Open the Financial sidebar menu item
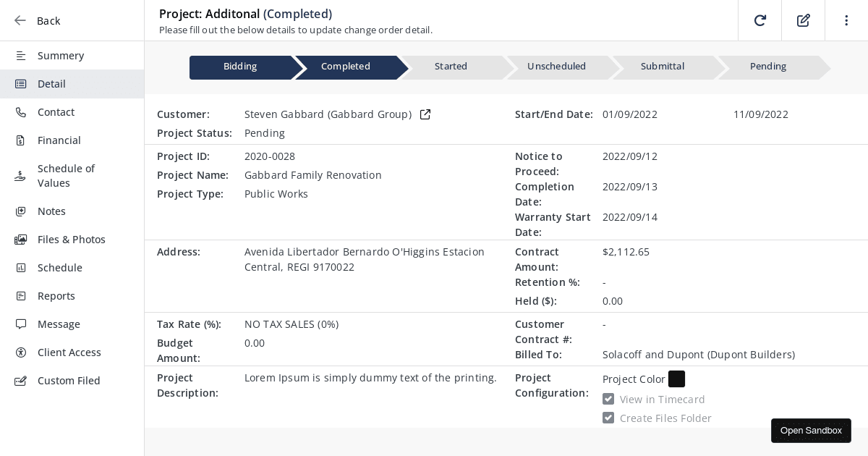This screenshot has width=868, height=456. click(x=59, y=140)
